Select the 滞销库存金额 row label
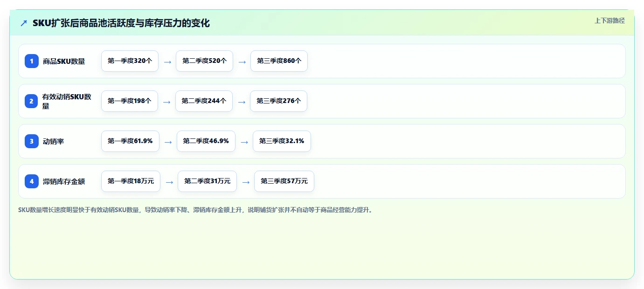The image size is (644, 289). click(64, 181)
